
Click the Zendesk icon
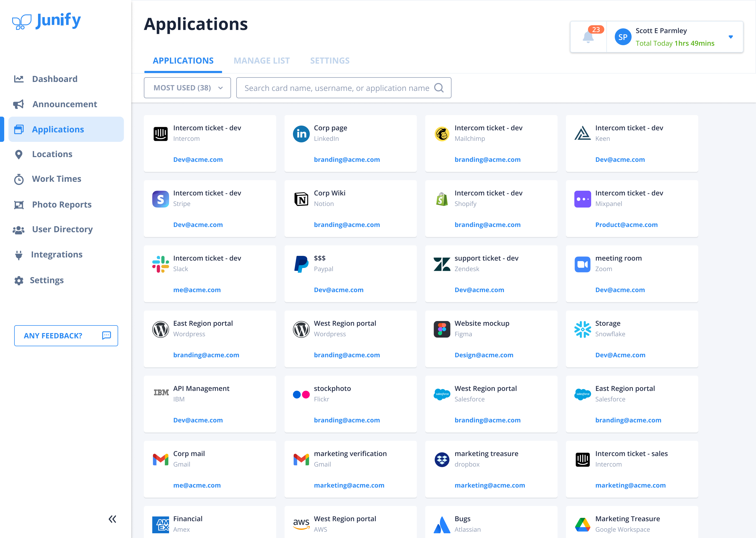click(x=442, y=264)
